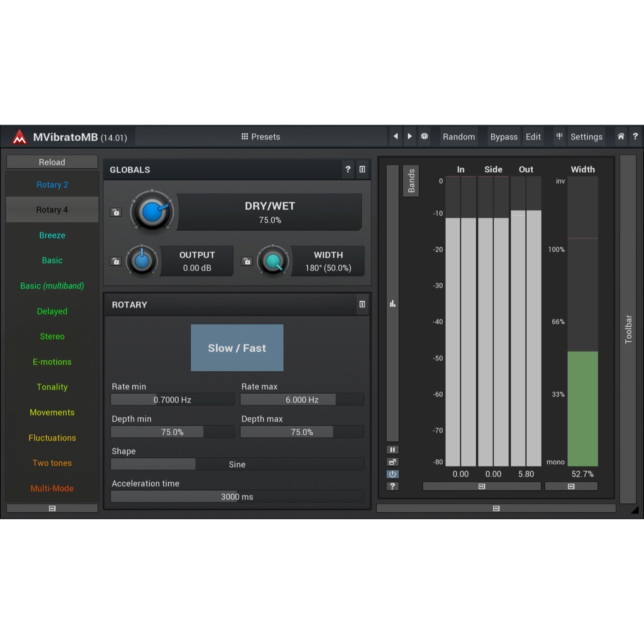Click the Output 0.00 dB value field
644x644 pixels.
(197, 261)
